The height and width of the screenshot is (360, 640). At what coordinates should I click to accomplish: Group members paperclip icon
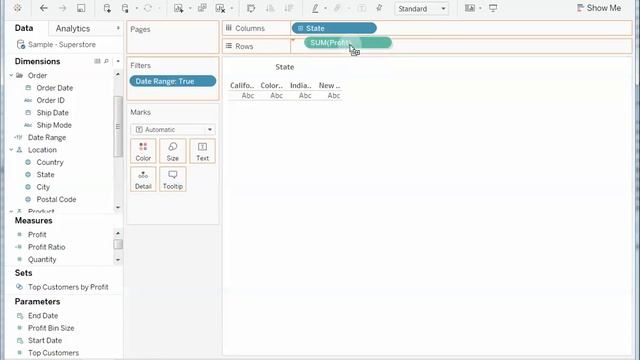coord(337,8)
